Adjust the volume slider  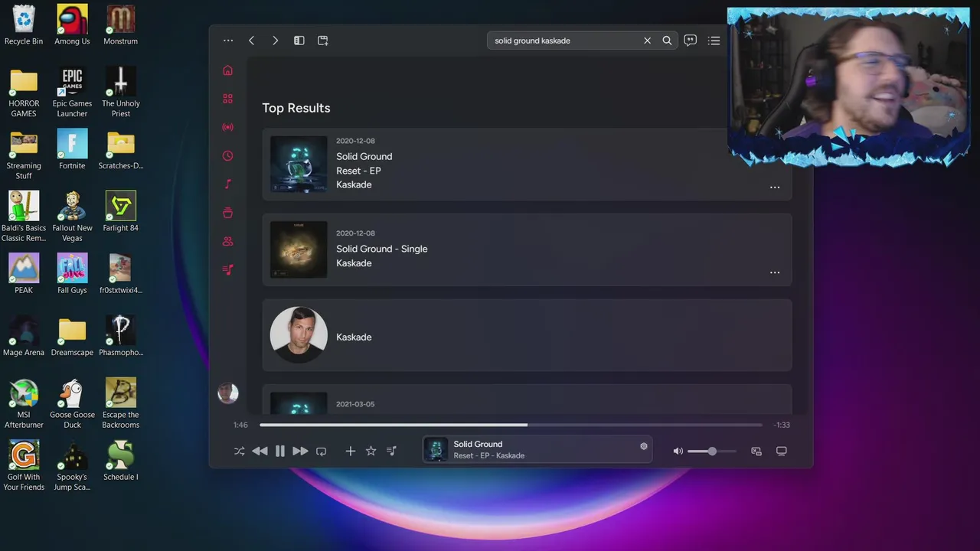tap(711, 452)
